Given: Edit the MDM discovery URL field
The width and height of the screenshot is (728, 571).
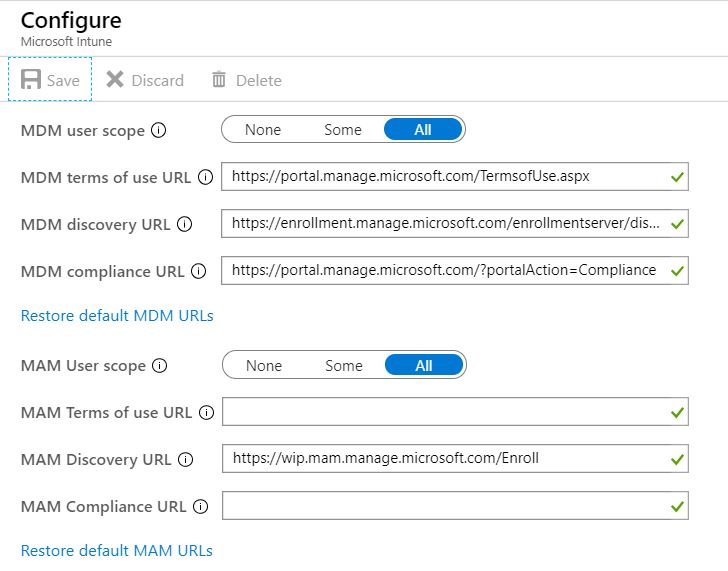Looking at the screenshot, I should pos(455,223).
